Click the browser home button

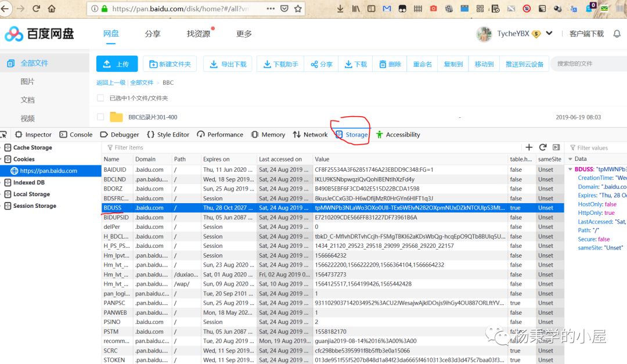click(52, 9)
